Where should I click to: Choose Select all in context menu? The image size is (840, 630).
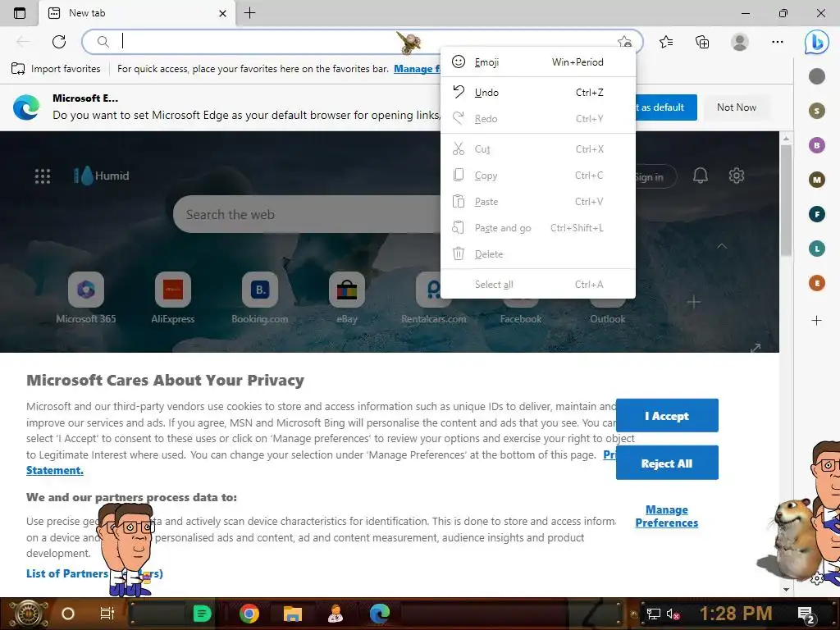point(538,285)
